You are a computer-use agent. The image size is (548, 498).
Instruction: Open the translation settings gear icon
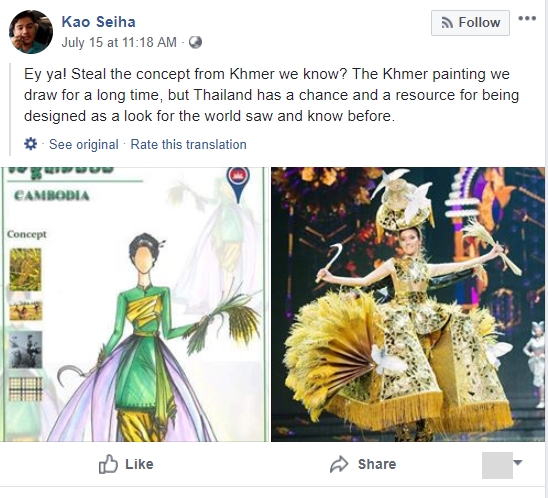coord(30,144)
